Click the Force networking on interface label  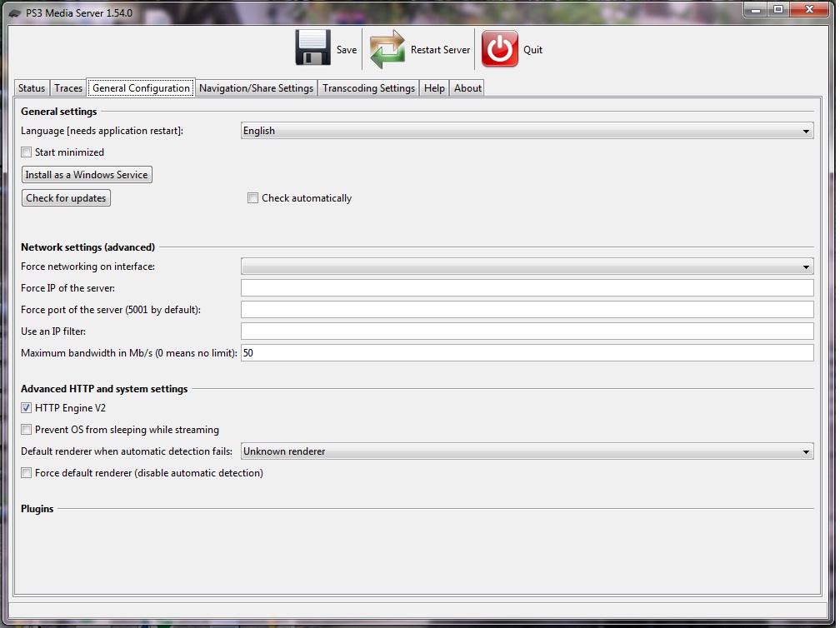click(x=87, y=267)
